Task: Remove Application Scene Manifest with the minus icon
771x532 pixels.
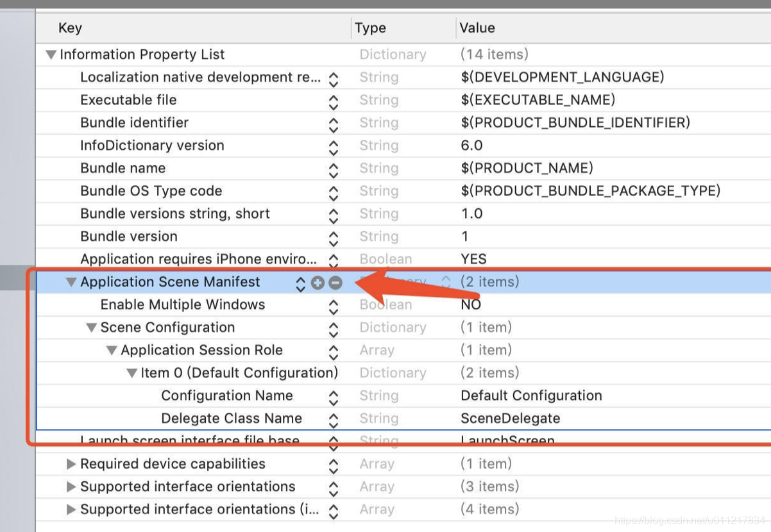Action: (x=335, y=283)
